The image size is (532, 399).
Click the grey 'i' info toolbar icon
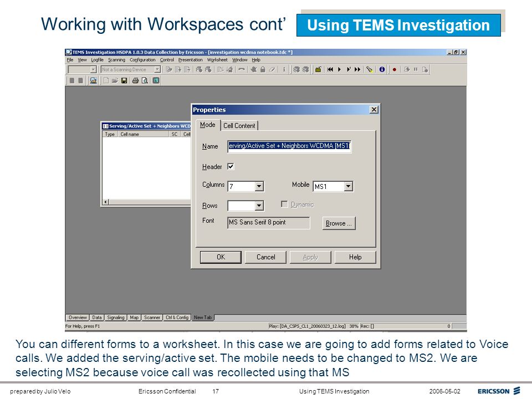(284, 70)
